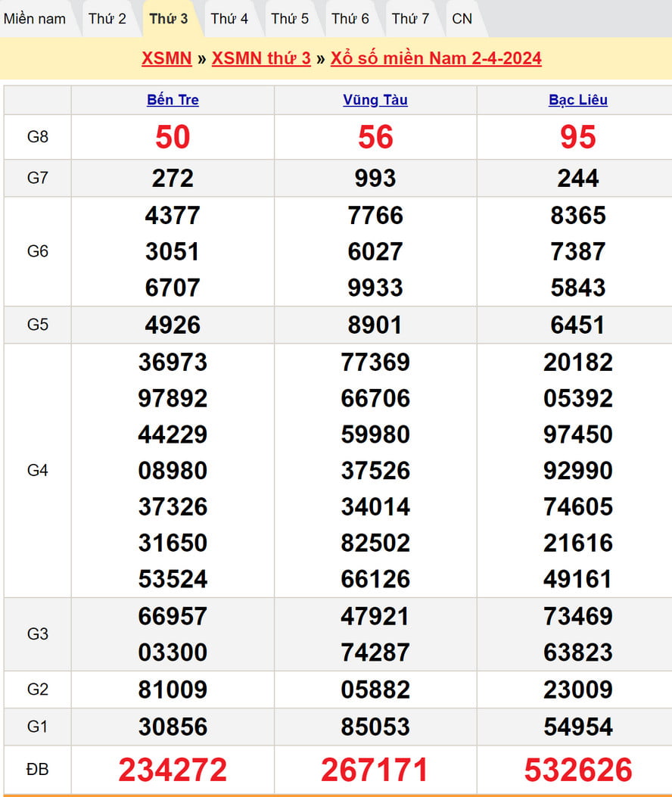This screenshot has height=797, width=672.
Task: Select Vũng Tàu special prize number 267171
Action: click(375, 770)
